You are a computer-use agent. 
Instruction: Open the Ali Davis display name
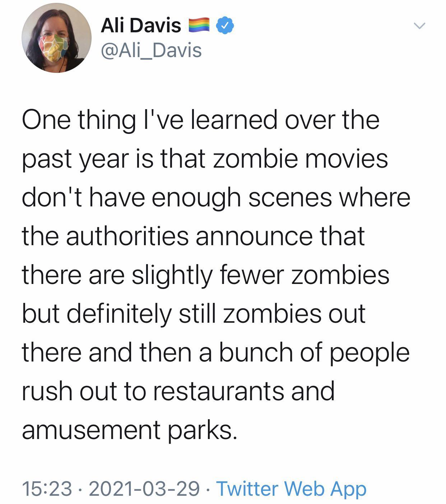click(x=141, y=26)
